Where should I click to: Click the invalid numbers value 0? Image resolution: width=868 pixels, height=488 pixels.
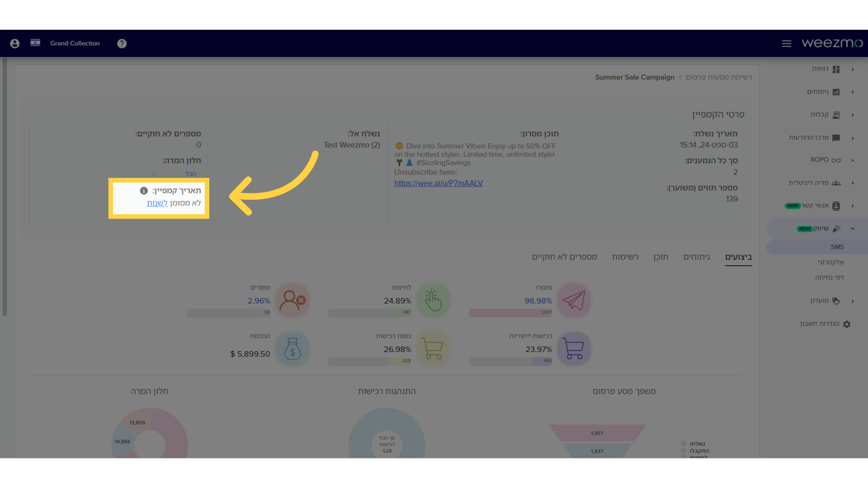coord(198,145)
